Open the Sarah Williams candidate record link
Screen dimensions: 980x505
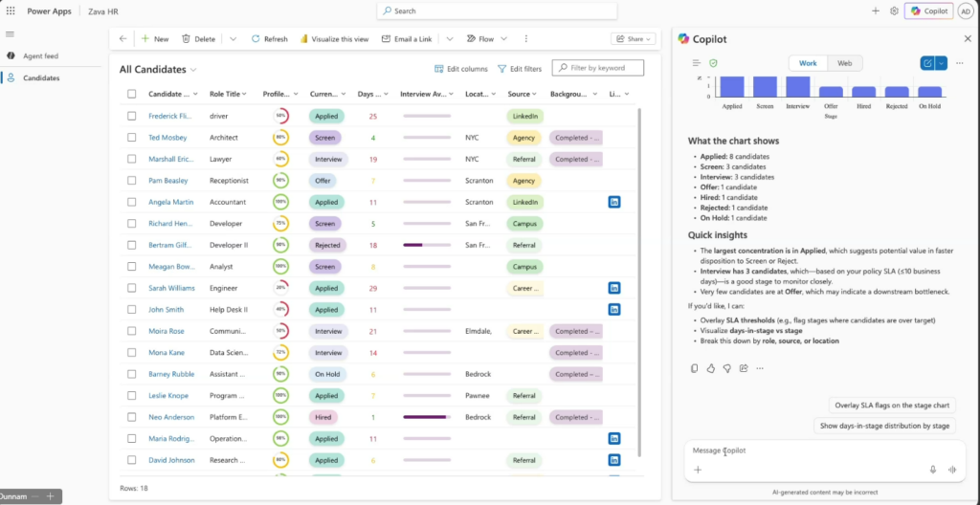click(x=171, y=288)
